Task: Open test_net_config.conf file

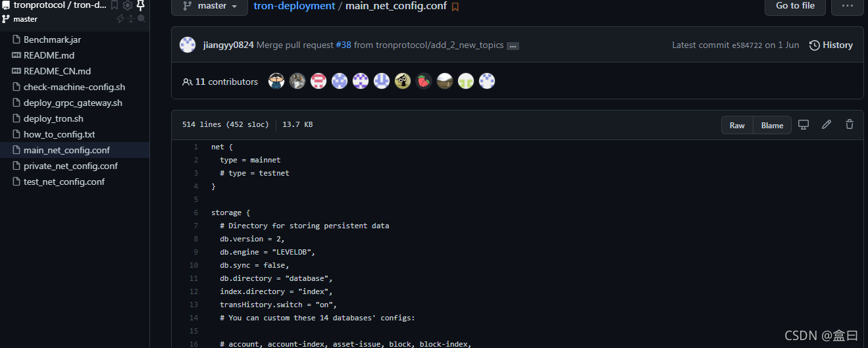Action: coord(64,182)
